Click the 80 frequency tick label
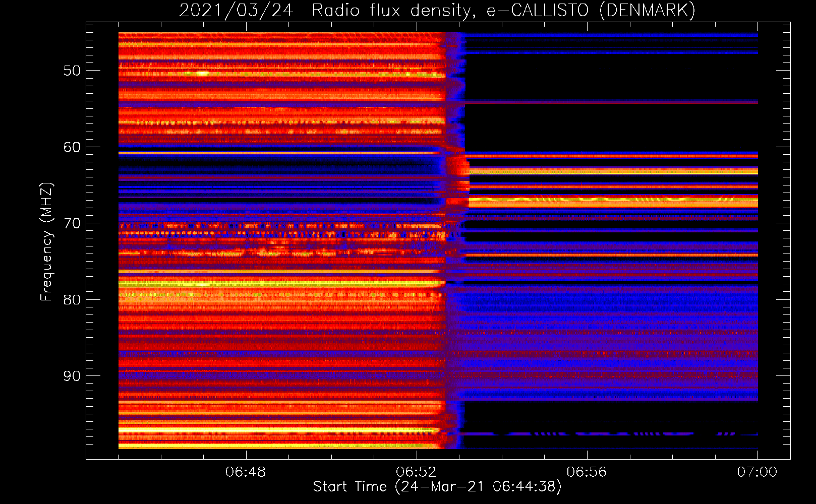 tap(72, 300)
